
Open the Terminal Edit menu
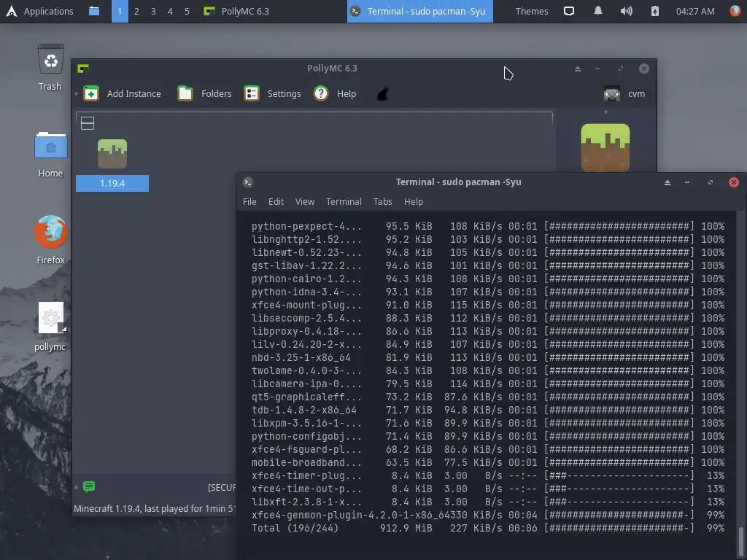(276, 201)
